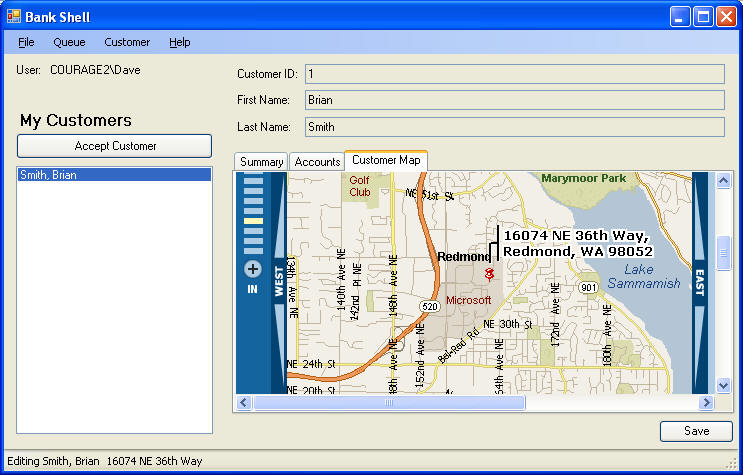Image resolution: width=743 pixels, height=475 pixels.
Task: Open the Help menu
Action: click(x=180, y=42)
